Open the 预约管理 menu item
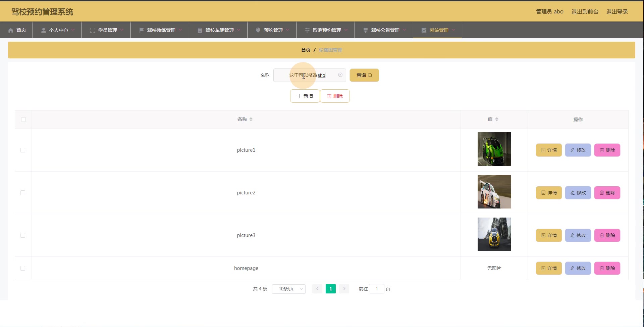Screen dimensions: 644x327 272,30
